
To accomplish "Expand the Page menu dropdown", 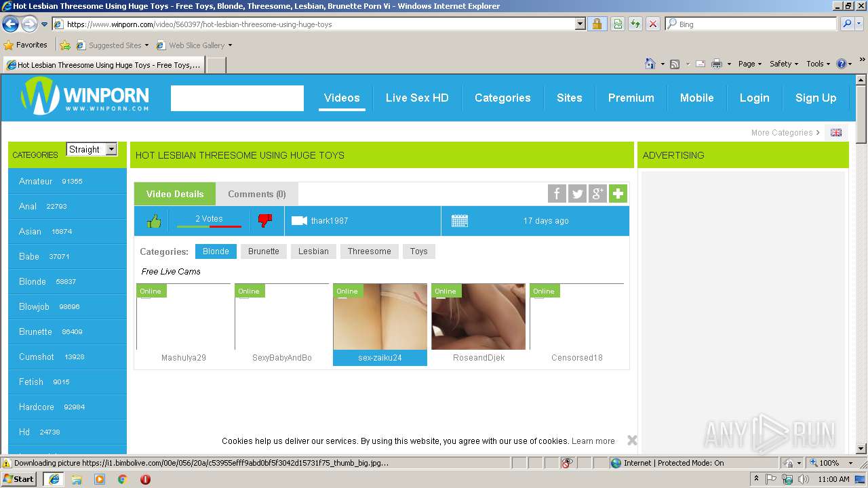I will click(x=749, y=64).
